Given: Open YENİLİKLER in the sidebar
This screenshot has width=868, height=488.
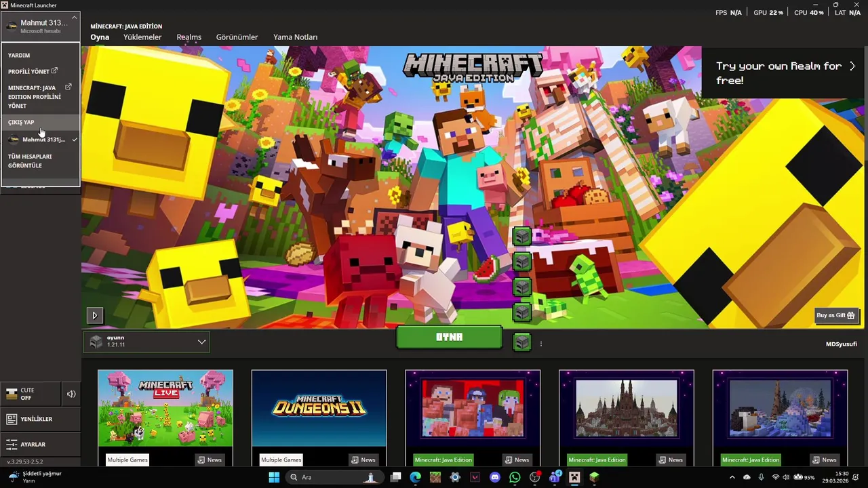Looking at the screenshot, I should (40, 420).
